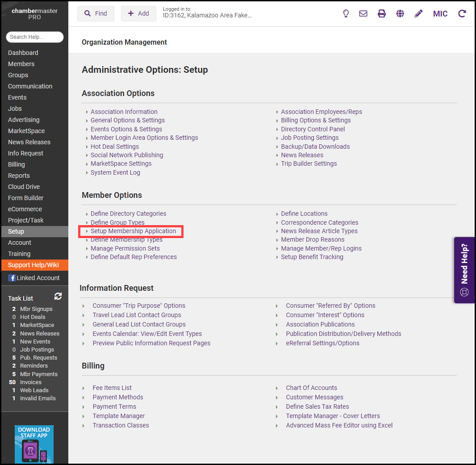Viewport: 476px width, 465px height.
Task: Open Billing Options & Settings link
Action: pyautogui.click(x=316, y=120)
